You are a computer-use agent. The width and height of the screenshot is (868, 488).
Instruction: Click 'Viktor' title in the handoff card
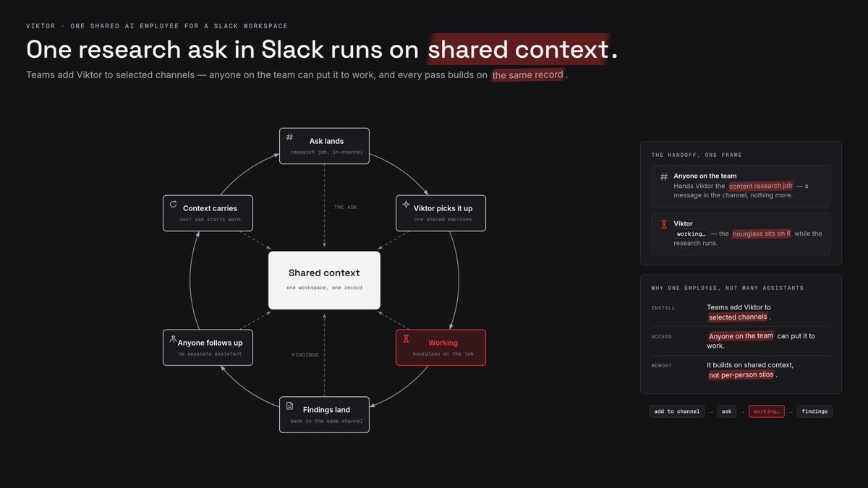tap(683, 224)
